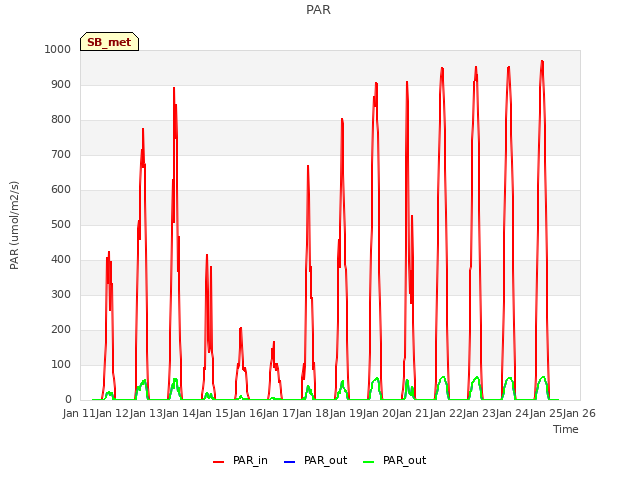The height and width of the screenshot is (480, 640).
Task: Click the Time x-axis title
Action: coord(566,429)
